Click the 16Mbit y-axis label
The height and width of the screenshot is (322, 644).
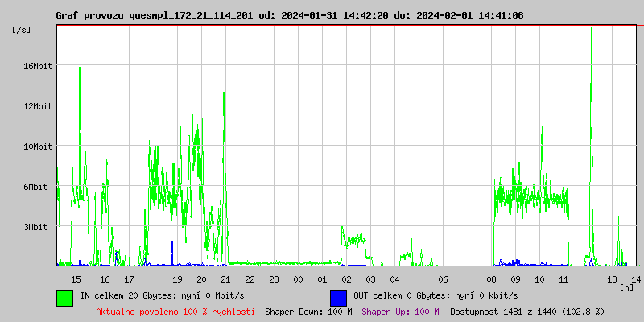37,66
